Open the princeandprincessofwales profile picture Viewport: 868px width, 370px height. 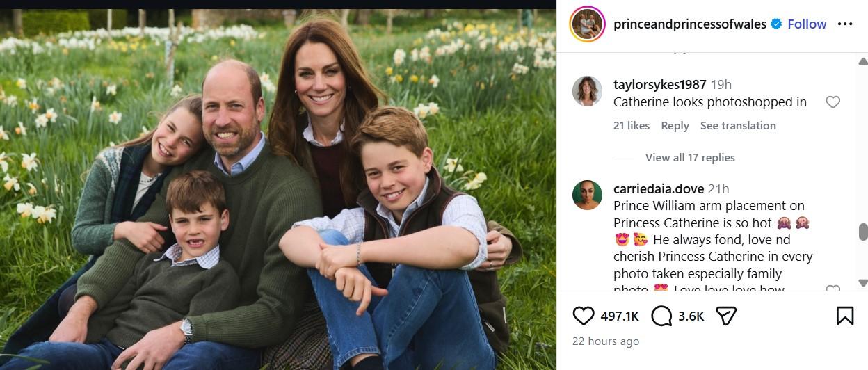click(x=587, y=24)
